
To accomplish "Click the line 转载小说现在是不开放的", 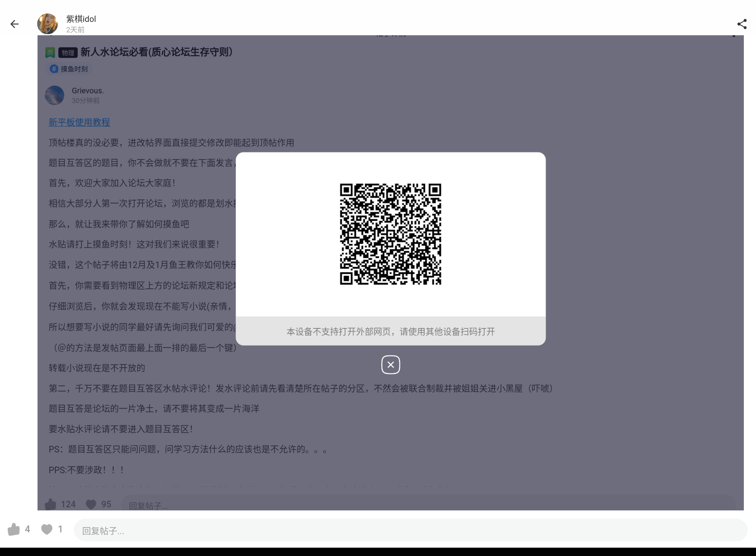I will pos(97,368).
